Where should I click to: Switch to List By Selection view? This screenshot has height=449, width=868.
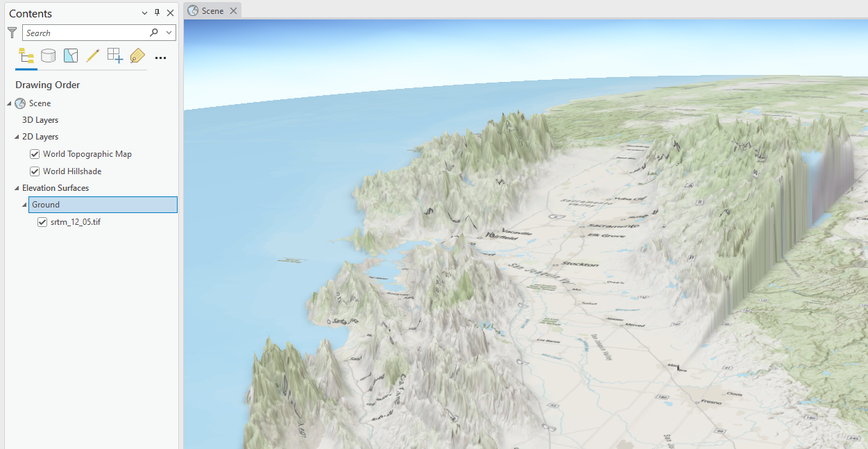coord(70,56)
